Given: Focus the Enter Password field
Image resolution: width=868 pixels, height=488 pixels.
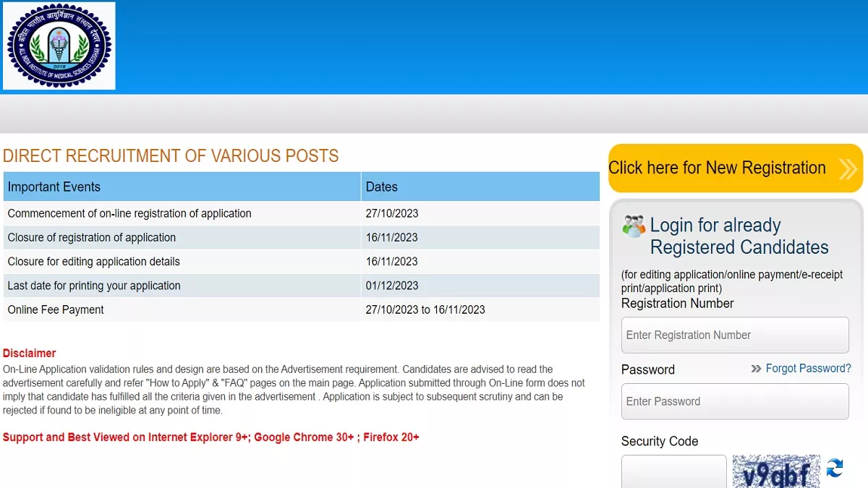Looking at the screenshot, I should point(734,401).
